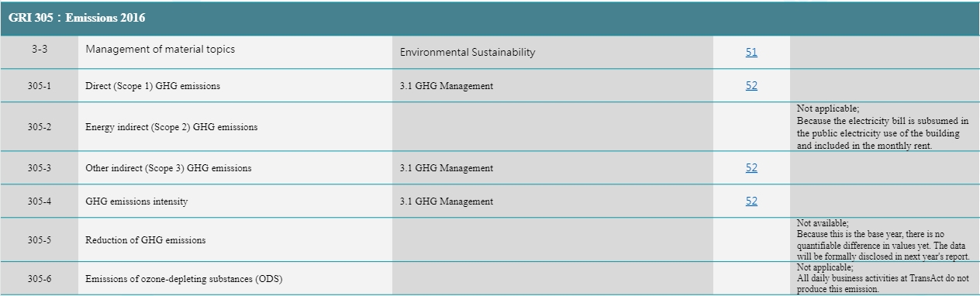Screen dimensions: 980x296
Task: Click the Environmental Sustainability cell
Action: tap(553, 53)
